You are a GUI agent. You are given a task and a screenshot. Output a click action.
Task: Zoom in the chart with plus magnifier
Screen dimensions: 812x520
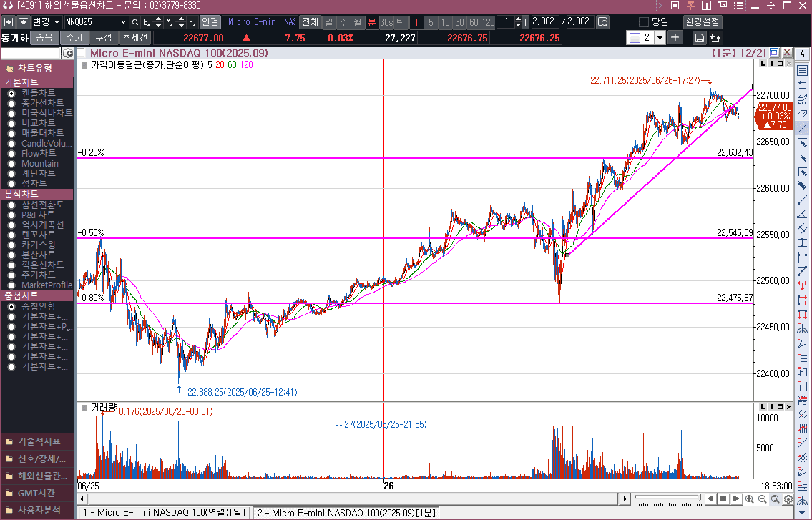click(749, 499)
